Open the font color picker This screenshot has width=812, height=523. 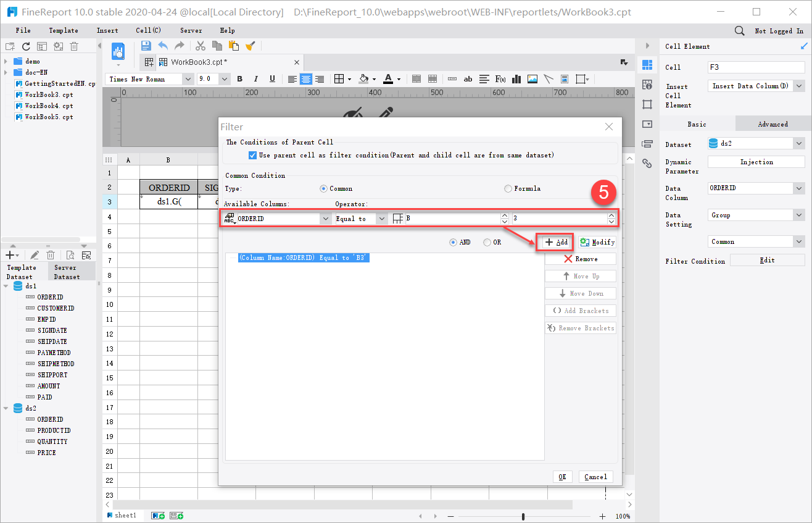tap(388, 79)
